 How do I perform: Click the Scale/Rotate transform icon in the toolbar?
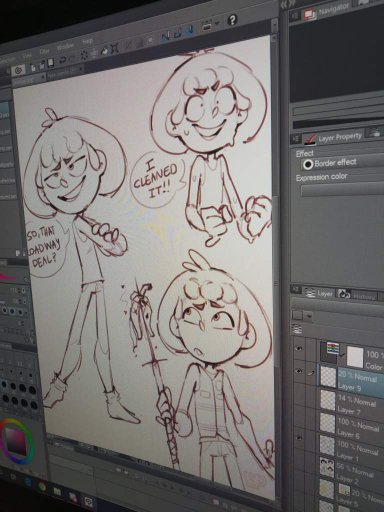click(115, 49)
